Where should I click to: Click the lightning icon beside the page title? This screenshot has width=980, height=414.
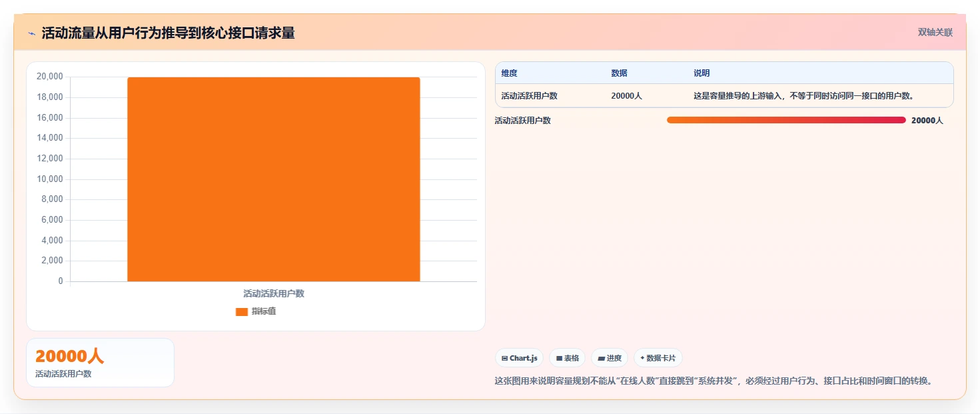[31, 33]
